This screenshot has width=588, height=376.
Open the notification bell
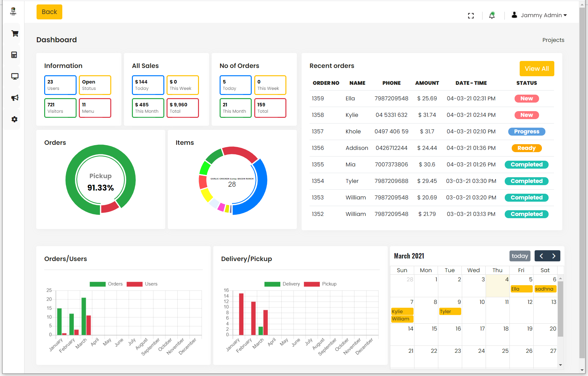[x=492, y=15]
